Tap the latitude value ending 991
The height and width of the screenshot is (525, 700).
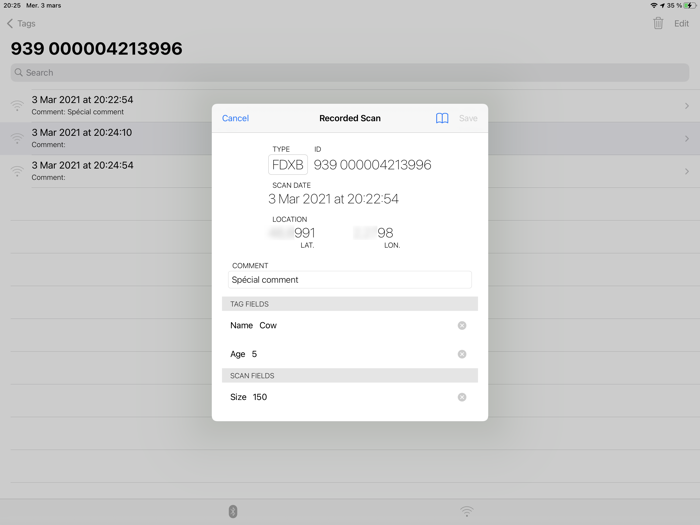click(x=292, y=233)
